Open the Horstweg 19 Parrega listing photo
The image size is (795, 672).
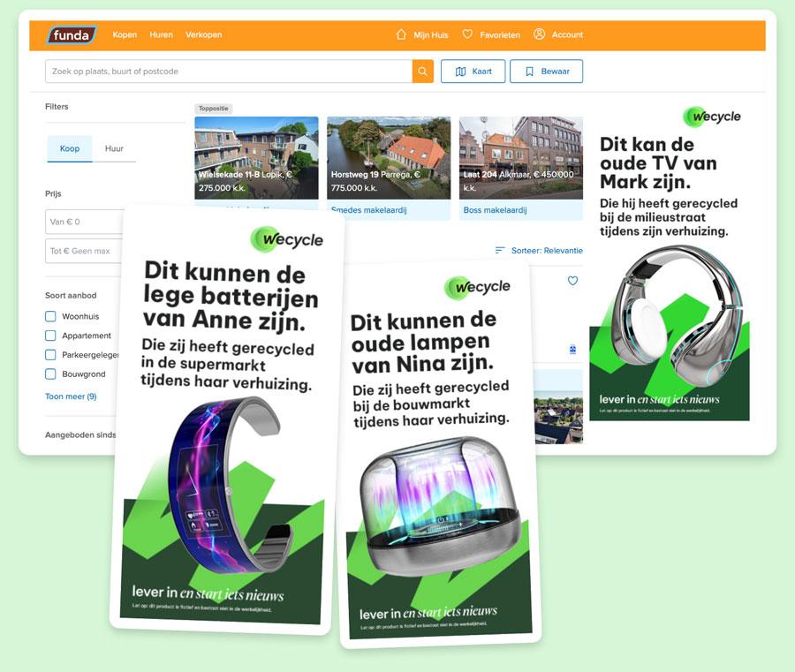[389, 158]
